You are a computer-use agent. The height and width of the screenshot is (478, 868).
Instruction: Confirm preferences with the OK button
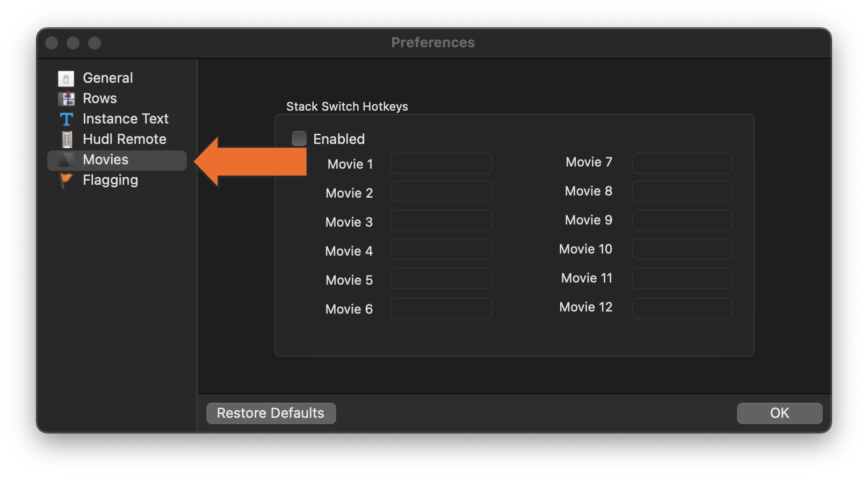coord(780,414)
